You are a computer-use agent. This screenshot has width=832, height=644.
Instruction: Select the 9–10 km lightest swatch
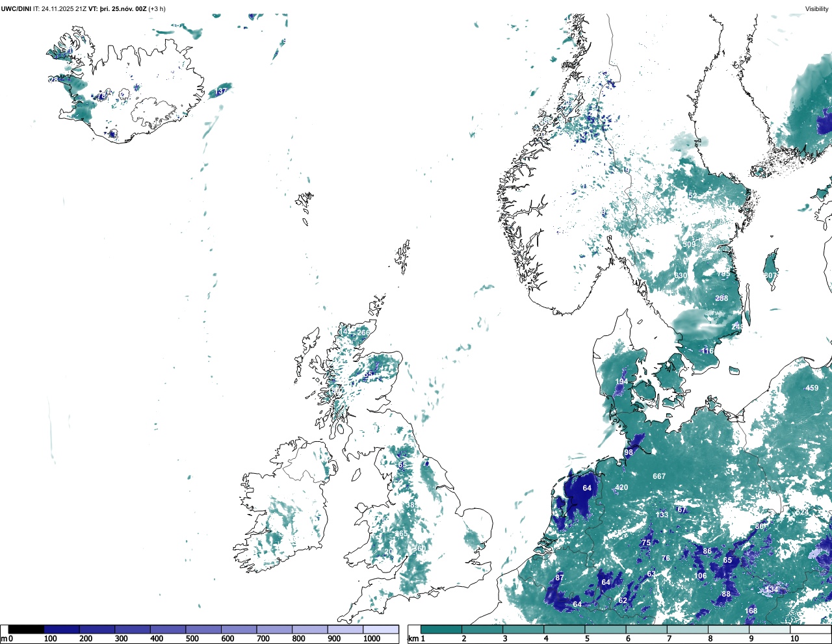click(x=769, y=629)
